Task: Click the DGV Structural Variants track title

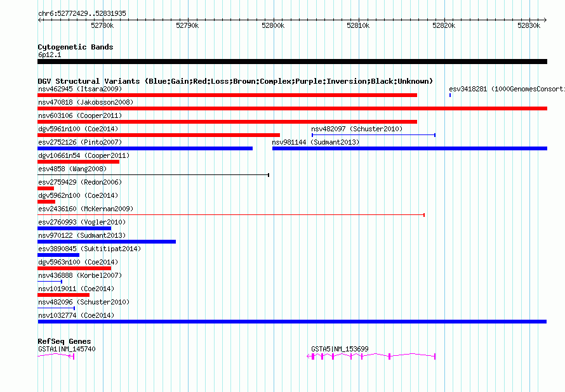Action: (236, 81)
